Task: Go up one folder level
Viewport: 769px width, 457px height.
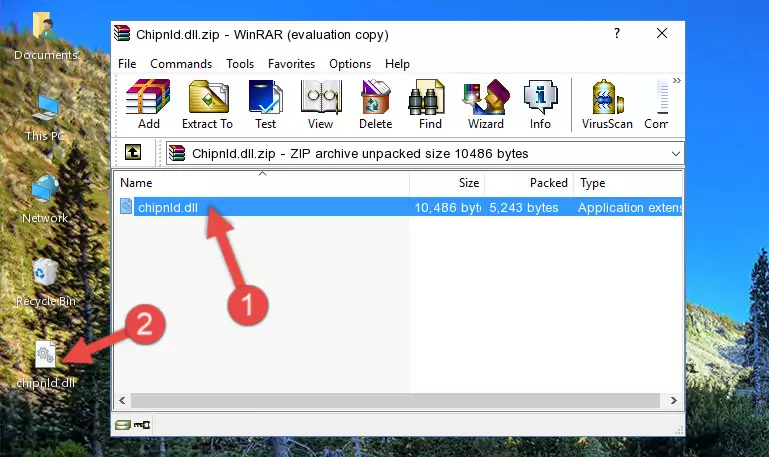Action: point(133,152)
